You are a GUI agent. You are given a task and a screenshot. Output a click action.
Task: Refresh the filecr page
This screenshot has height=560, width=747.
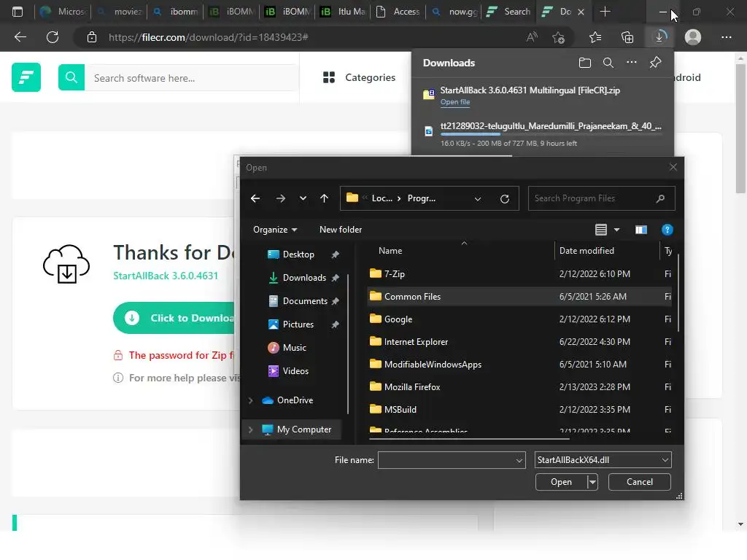tap(53, 37)
